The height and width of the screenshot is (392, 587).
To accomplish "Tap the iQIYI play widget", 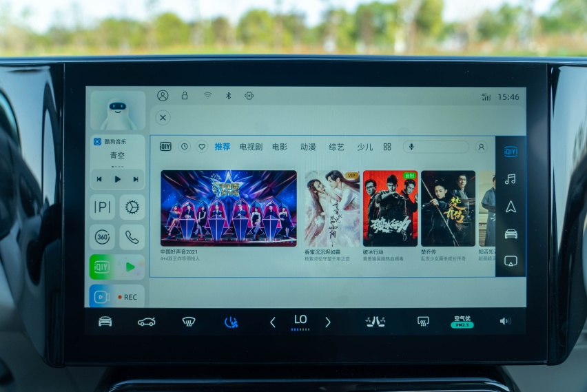I will click(x=117, y=267).
